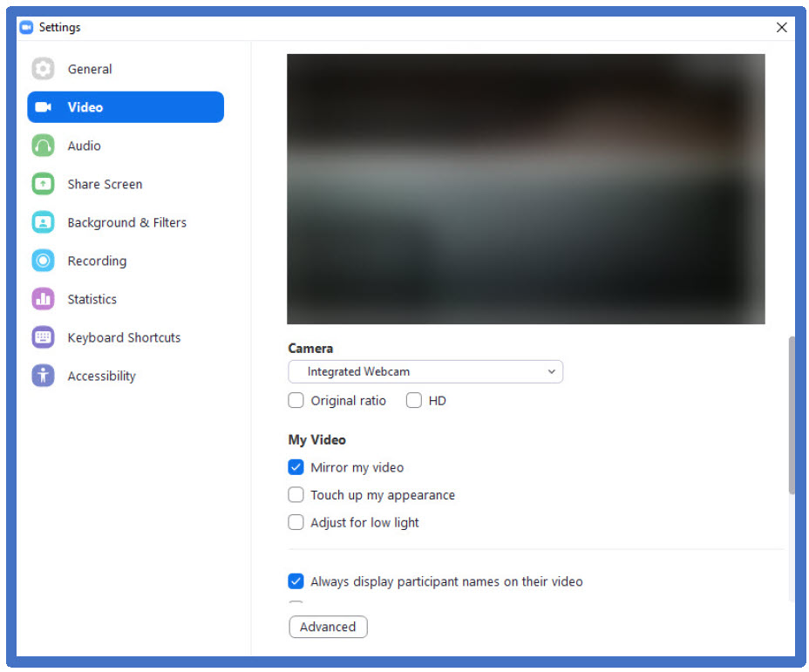Enable the Original ratio checkbox

pos(296,400)
